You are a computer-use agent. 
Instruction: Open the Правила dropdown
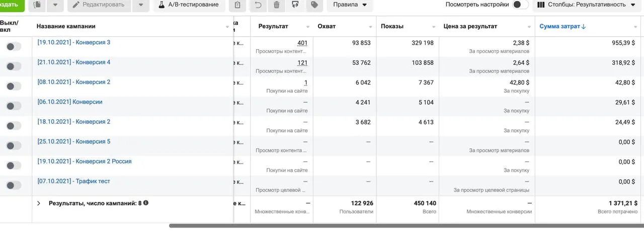[350, 5]
